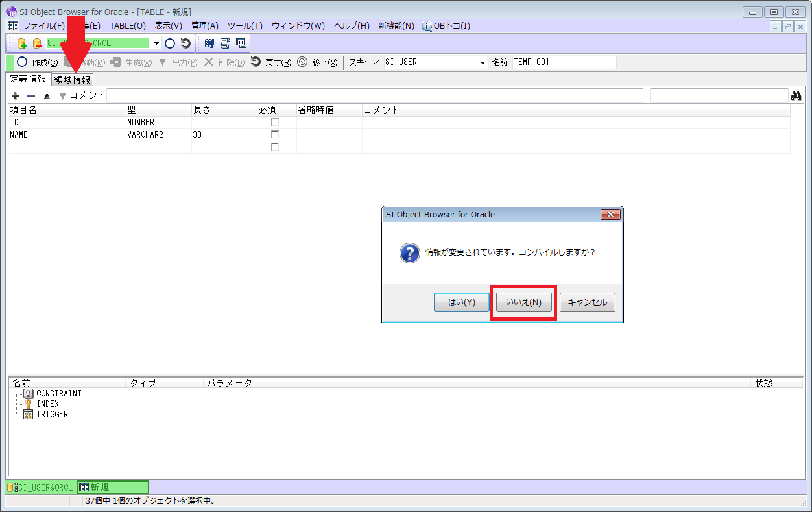812x512 pixels.
Task: Select the ID cell in 項目名 column
Action: (67, 122)
